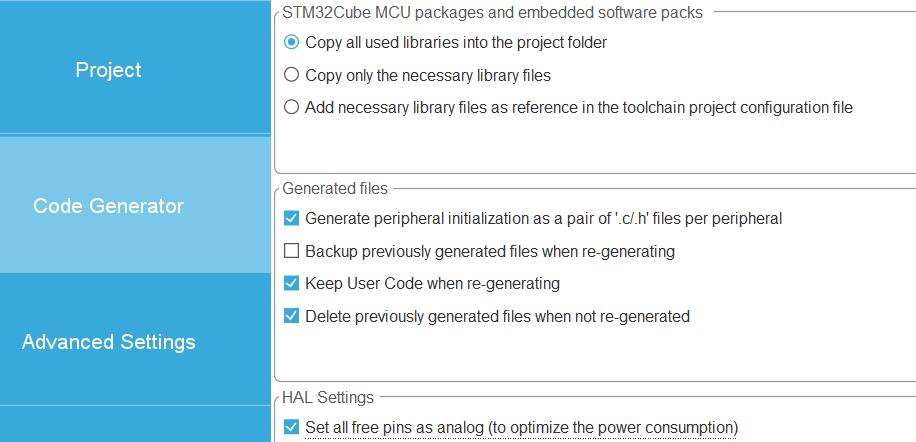This screenshot has width=916, height=442.
Task: Click the 'HAL Settings' group heading
Action: 328,398
